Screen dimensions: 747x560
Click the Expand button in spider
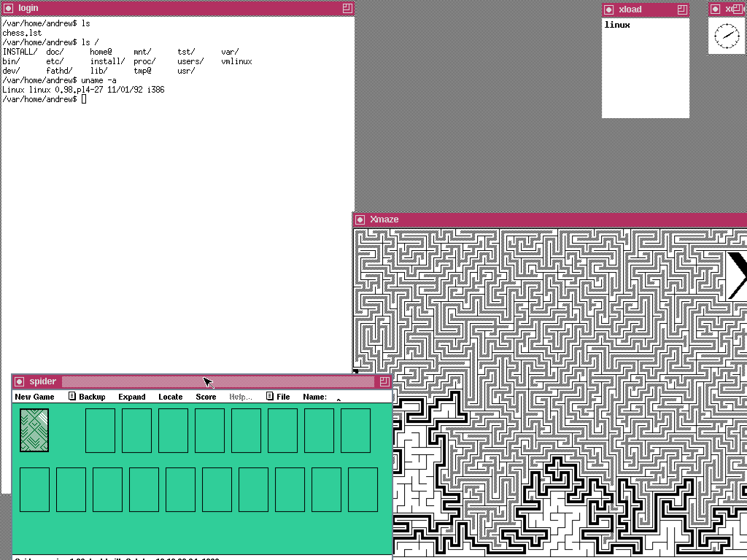(132, 397)
